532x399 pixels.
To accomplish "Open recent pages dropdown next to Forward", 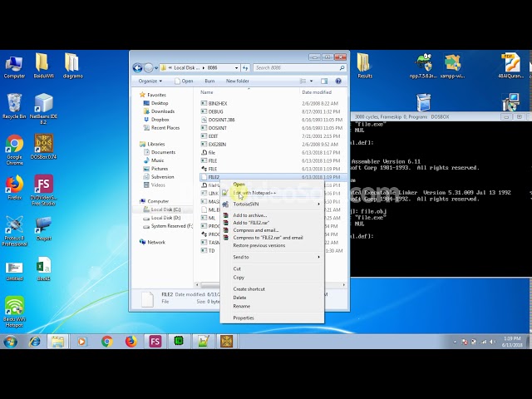I will (156, 68).
